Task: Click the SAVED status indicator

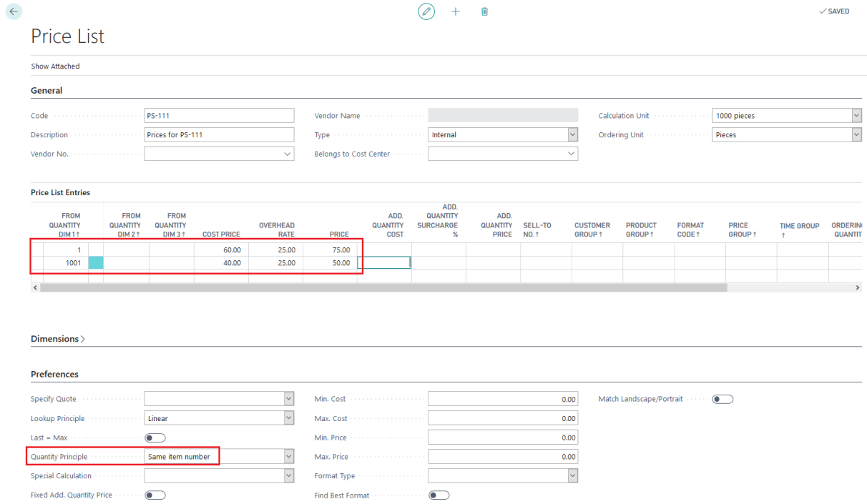Action: [x=833, y=11]
